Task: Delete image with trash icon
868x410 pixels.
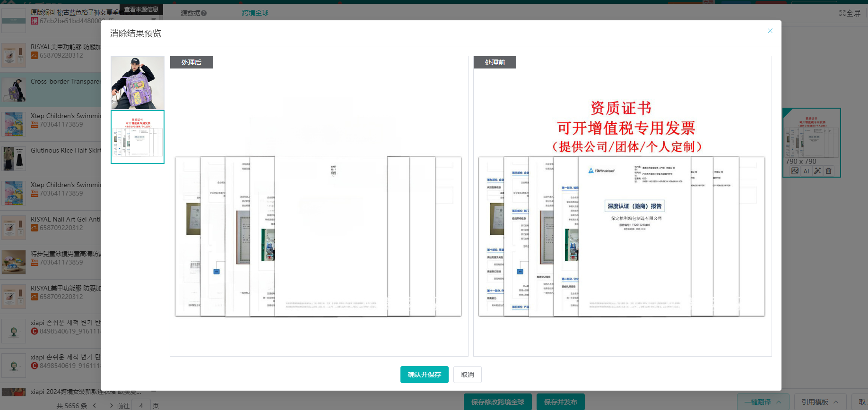Action: pyautogui.click(x=829, y=171)
